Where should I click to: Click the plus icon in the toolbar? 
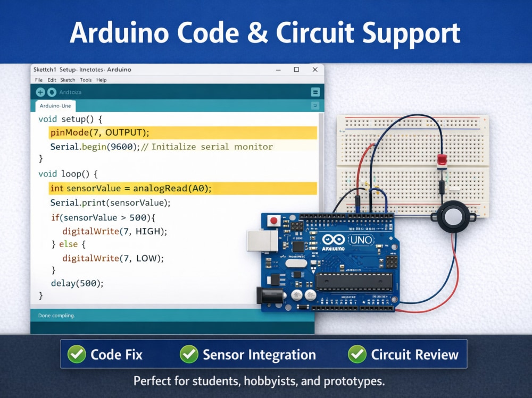pos(40,92)
